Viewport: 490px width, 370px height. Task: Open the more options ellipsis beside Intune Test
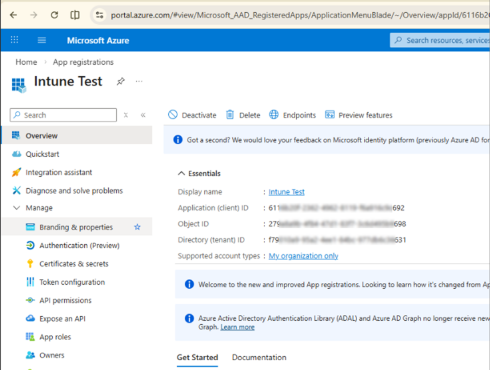(139, 81)
